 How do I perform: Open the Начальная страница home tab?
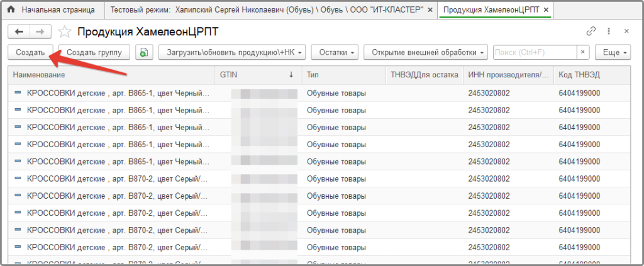[52, 9]
